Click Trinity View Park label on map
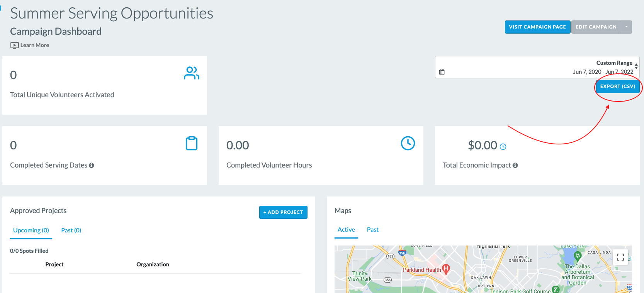Screen dimensions: 644x293 tap(360, 276)
